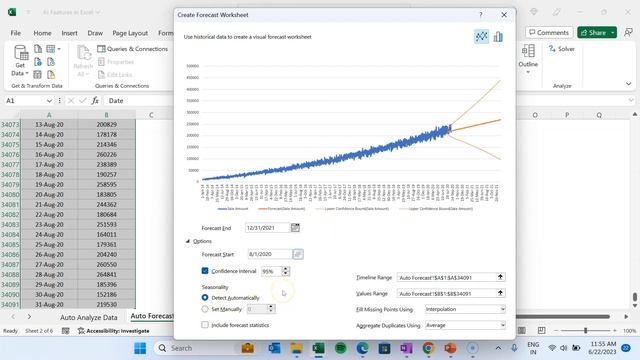
Task: Open the Forecast End calendar picker
Action: tap(295, 228)
